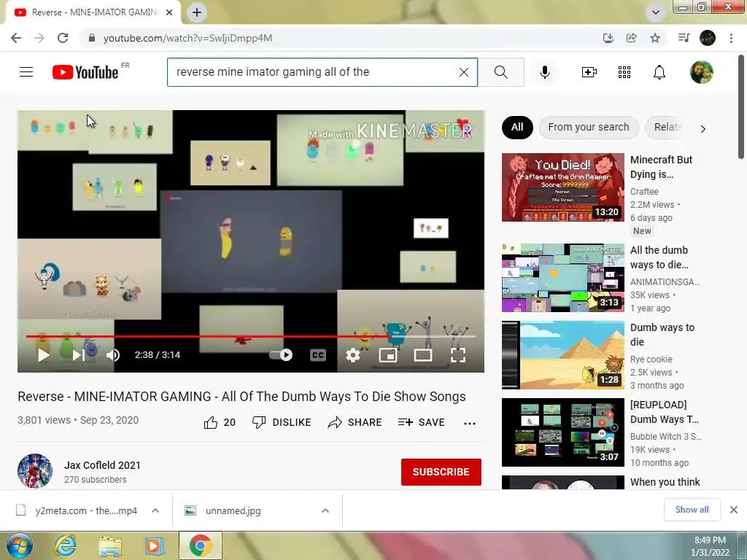Play the video with play button
This screenshot has height=560, width=747.
(43, 355)
